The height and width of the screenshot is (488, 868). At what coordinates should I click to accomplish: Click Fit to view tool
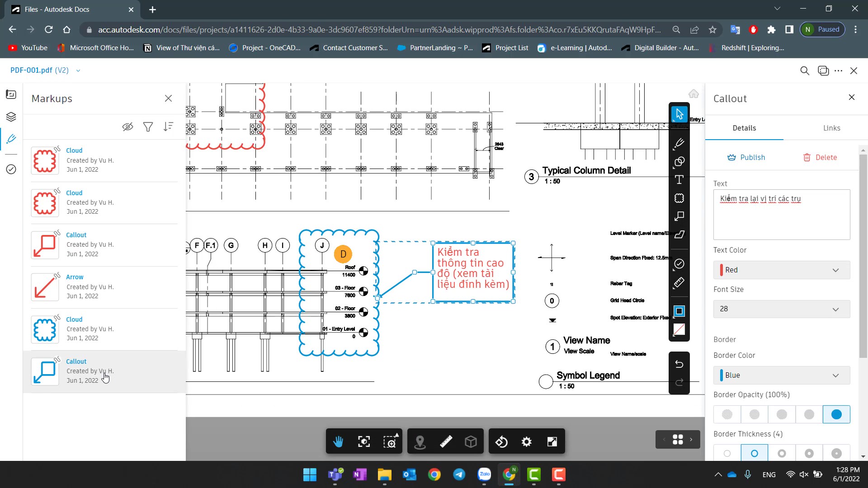pos(364,441)
